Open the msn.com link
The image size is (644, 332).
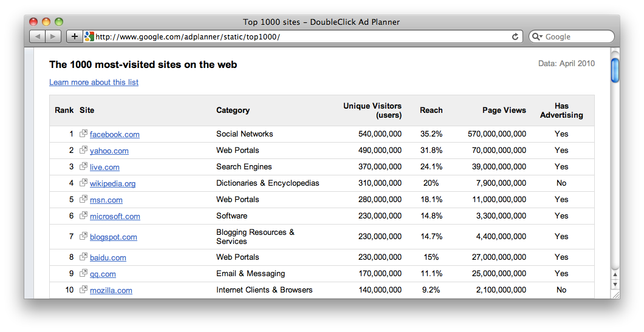pyautogui.click(x=106, y=200)
